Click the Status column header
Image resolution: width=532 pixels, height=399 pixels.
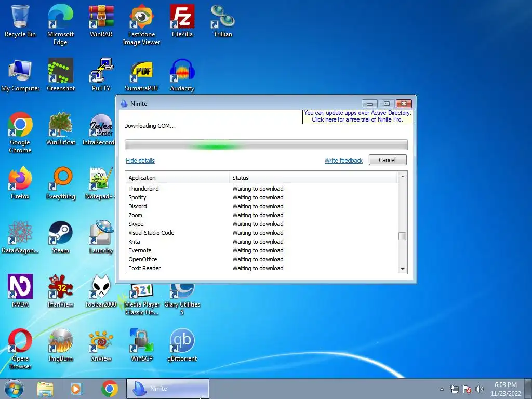(x=313, y=178)
